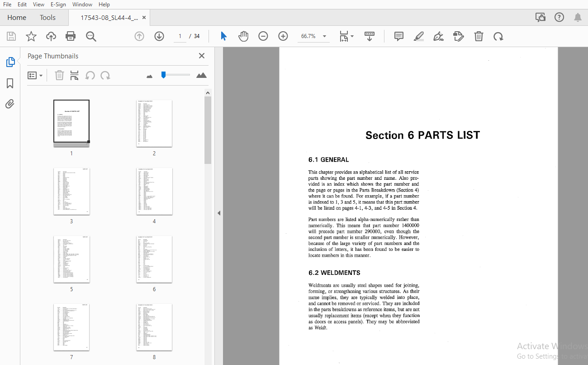
Task: Select page 2 thumbnail
Action: [x=154, y=123]
